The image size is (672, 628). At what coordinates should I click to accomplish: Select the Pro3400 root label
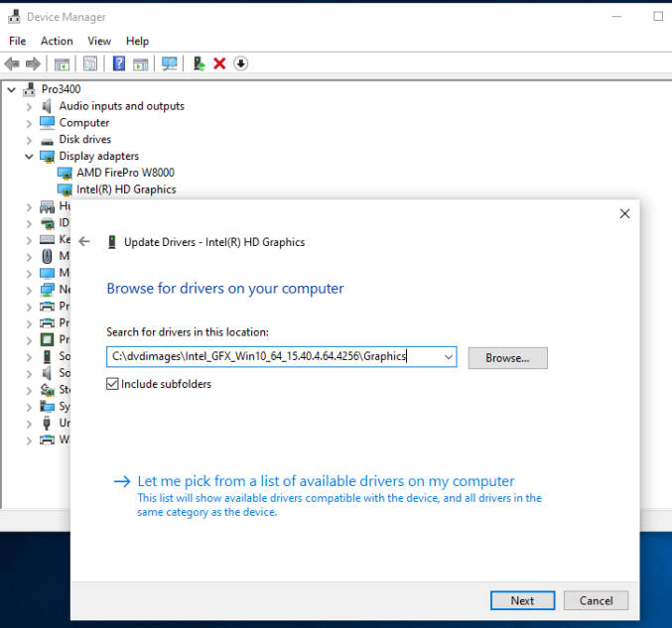coord(61,89)
